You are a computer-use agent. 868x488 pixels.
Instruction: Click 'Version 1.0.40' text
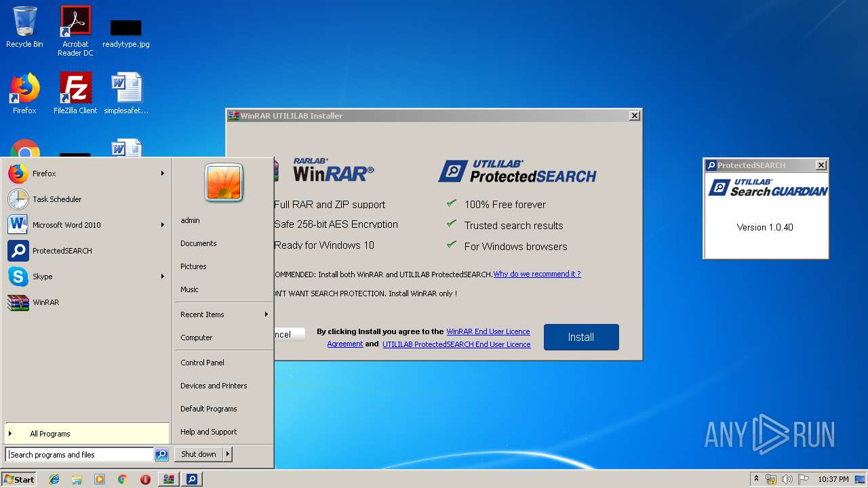tap(765, 227)
